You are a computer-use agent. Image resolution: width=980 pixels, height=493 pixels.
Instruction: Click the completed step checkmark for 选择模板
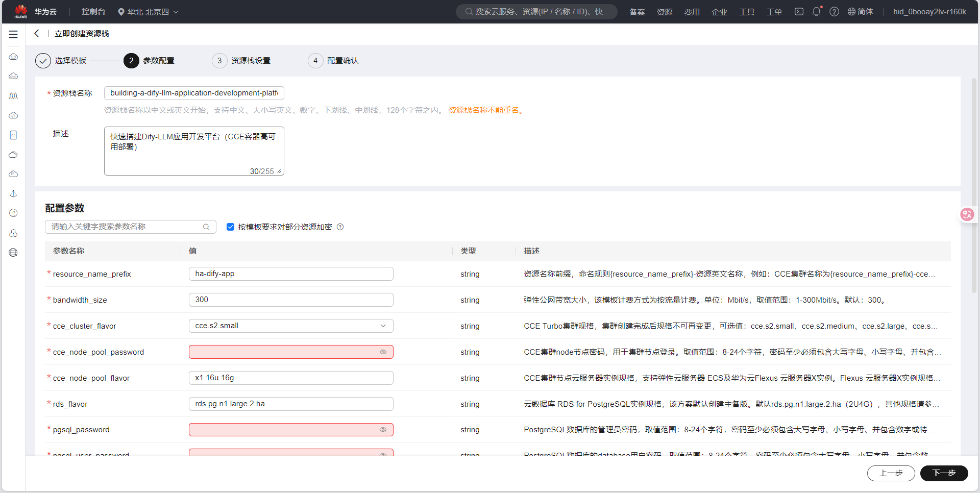coord(43,60)
